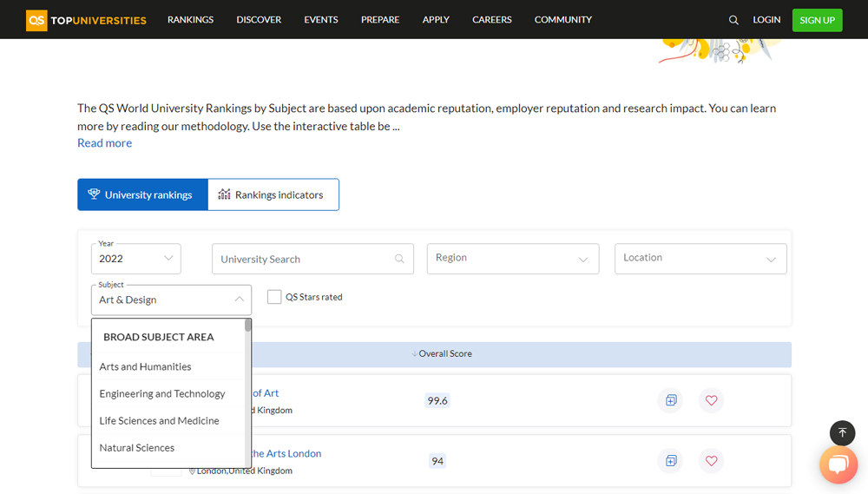Toggle the QS Stars rated checkbox
Screen dimensions: 868x494
(274, 297)
